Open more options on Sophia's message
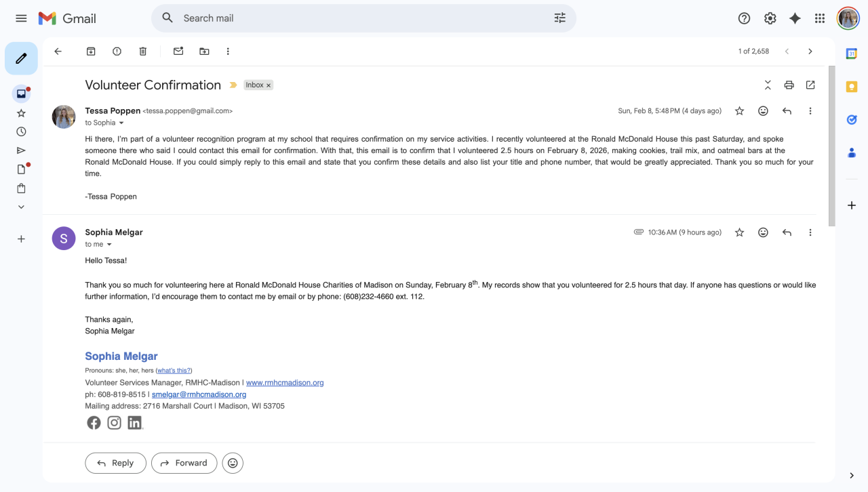The image size is (868, 492). tap(810, 232)
